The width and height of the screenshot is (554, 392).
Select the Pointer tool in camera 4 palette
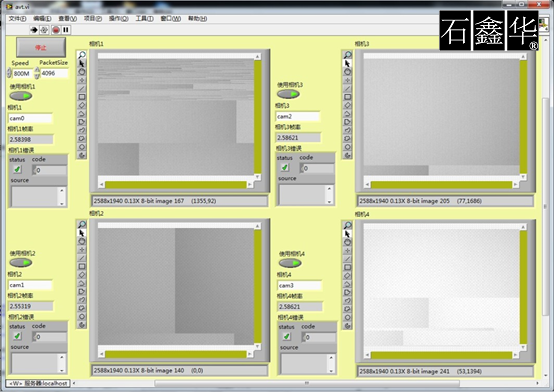347,234
